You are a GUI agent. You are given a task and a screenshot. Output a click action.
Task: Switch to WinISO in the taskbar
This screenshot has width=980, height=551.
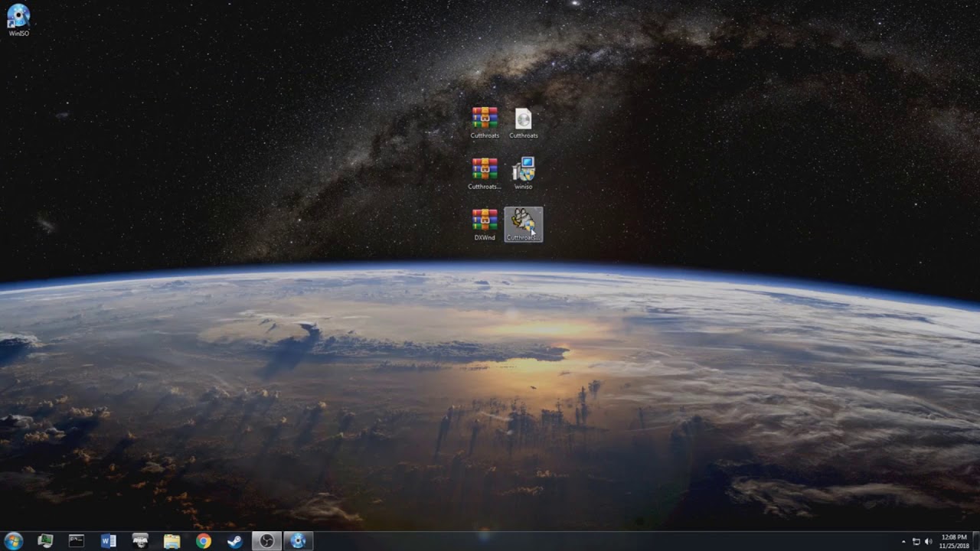pyautogui.click(x=299, y=541)
